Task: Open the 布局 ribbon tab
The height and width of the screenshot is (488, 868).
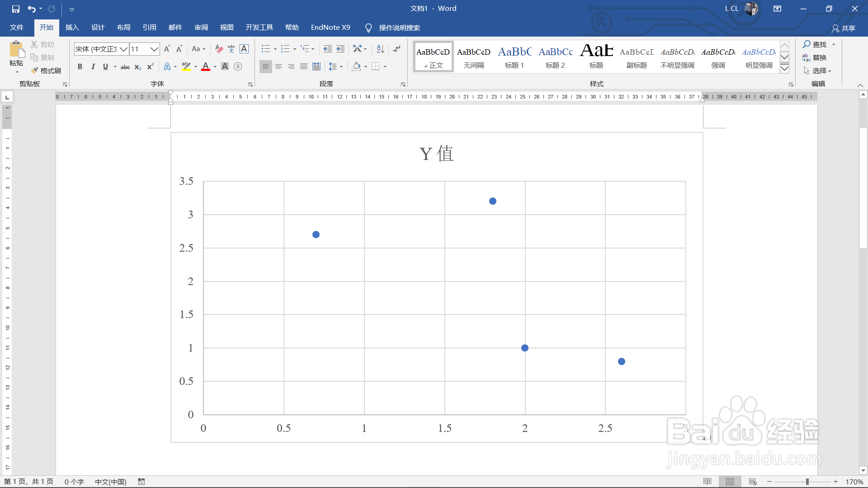Action: click(123, 28)
